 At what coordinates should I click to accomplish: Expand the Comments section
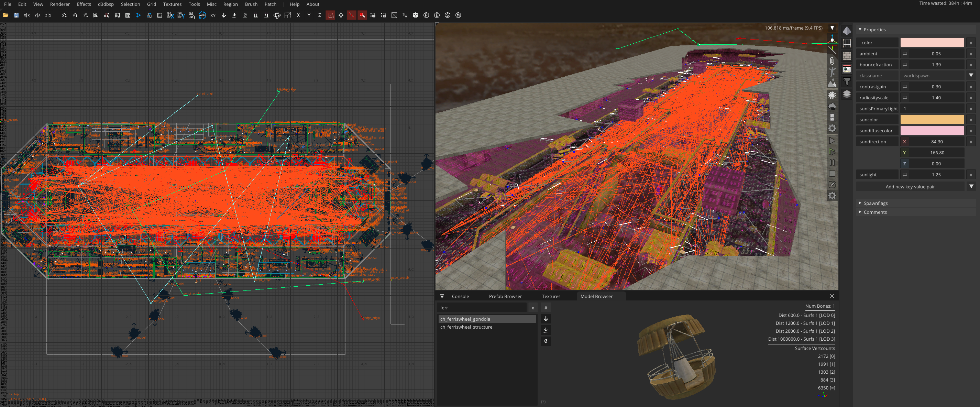click(874, 212)
